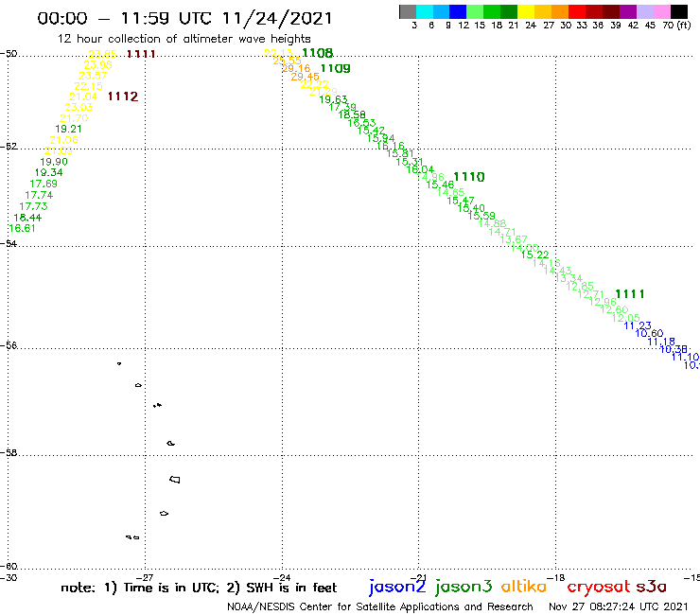This screenshot has width=700, height=615.
Task: Click the green pass label 1111 on the jason3 track
Action: pos(629,294)
